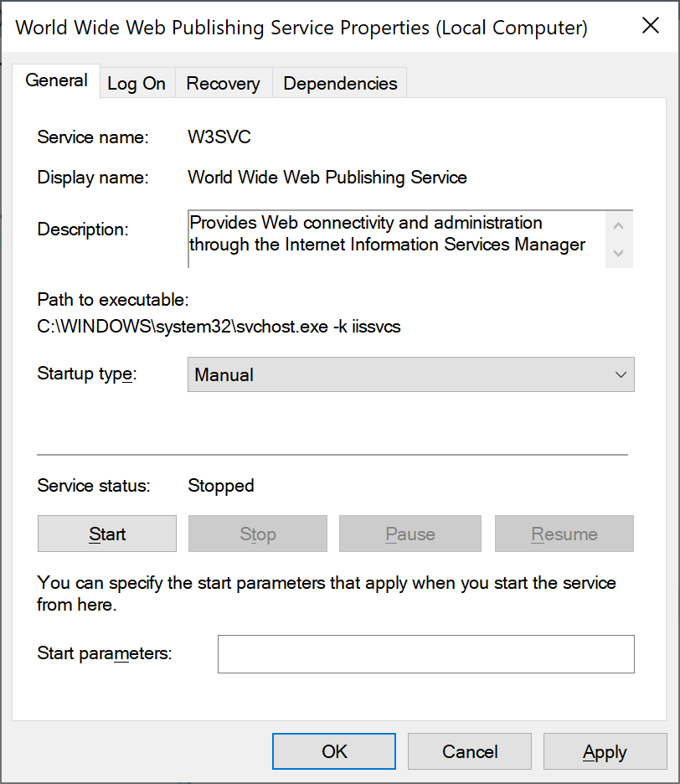Click the Start parameters input field
Image resolution: width=680 pixels, height=784 pixels.
tap(426, 654)
